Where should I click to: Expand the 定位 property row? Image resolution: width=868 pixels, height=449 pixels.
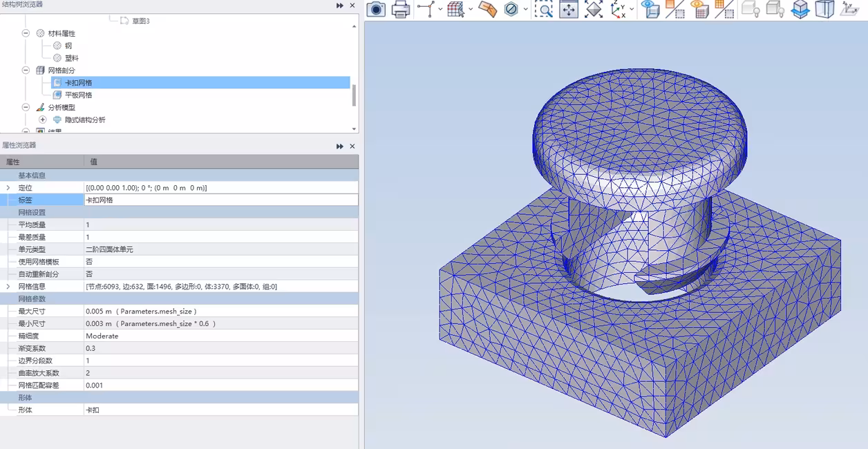(8, 188)
